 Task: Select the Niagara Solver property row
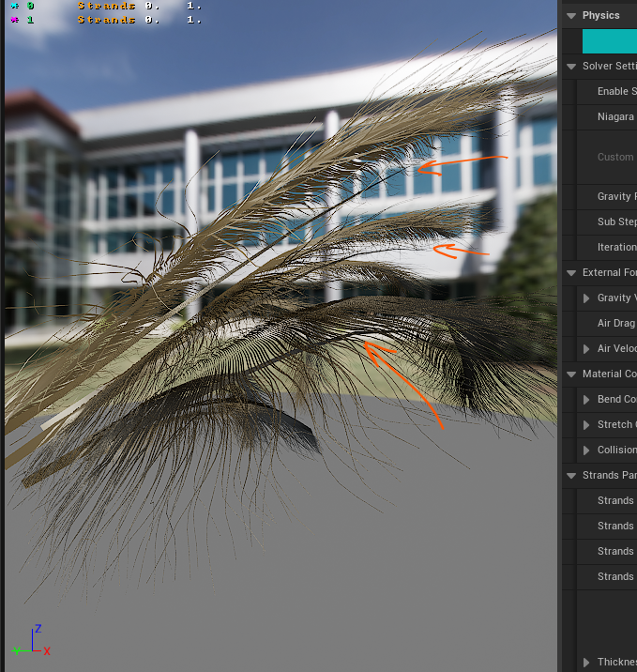(615, 117)
